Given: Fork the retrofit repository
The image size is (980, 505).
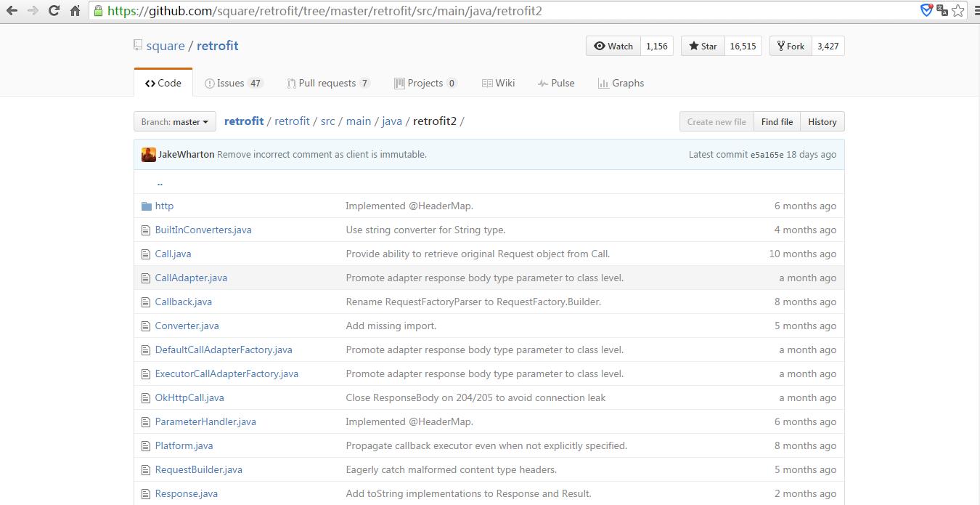Looking at the screenshot, I should [791, 46].
